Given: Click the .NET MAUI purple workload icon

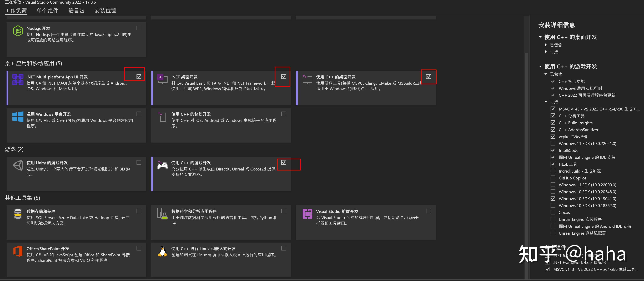Looking at the screenshot, I should pyautogui.click(x=18, y=79).
